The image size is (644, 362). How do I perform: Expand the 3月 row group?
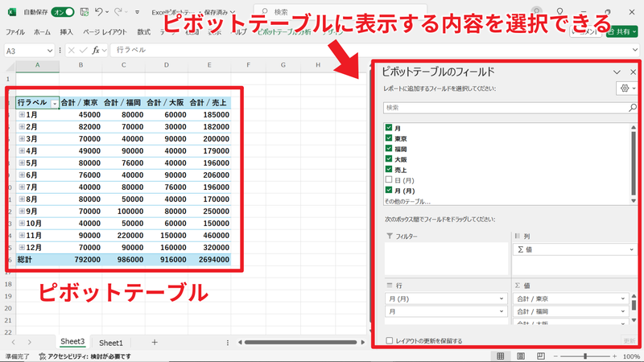(22, 138)
